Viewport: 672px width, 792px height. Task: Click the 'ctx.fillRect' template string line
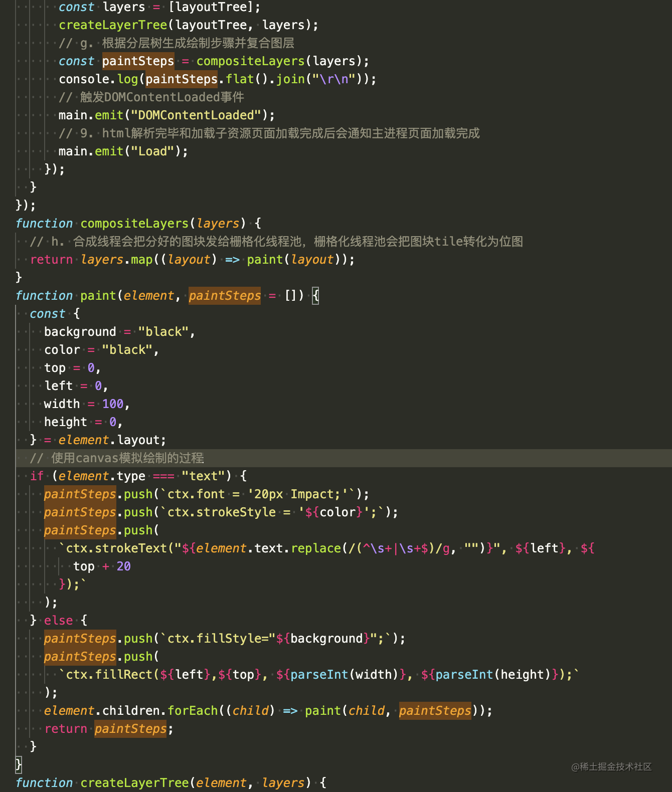pyautogui.click(x=319, y=675)
